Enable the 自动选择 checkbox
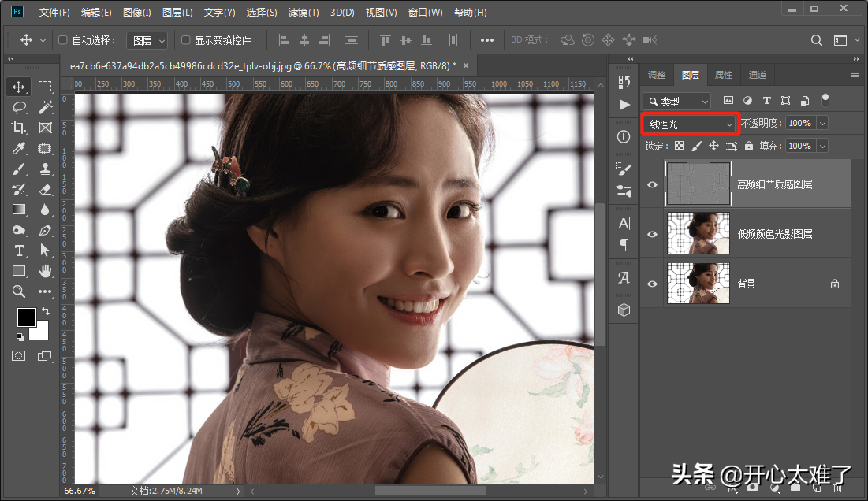 [x=63, y=40]
